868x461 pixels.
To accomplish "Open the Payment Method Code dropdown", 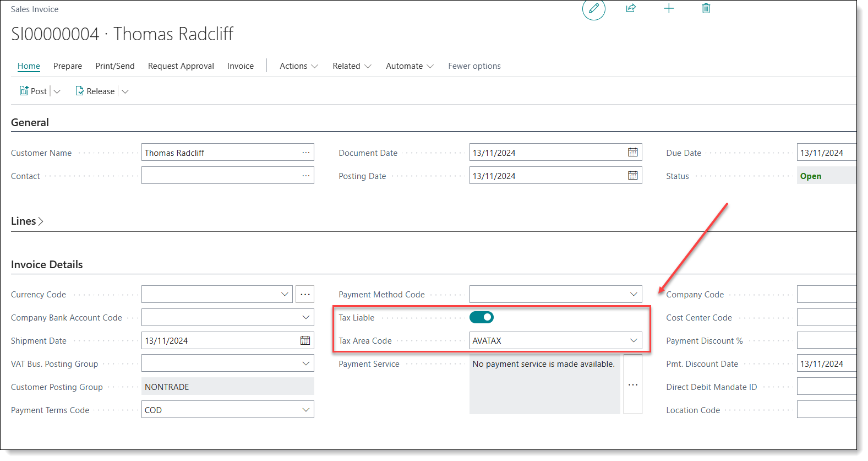I will tap(633, 295).
